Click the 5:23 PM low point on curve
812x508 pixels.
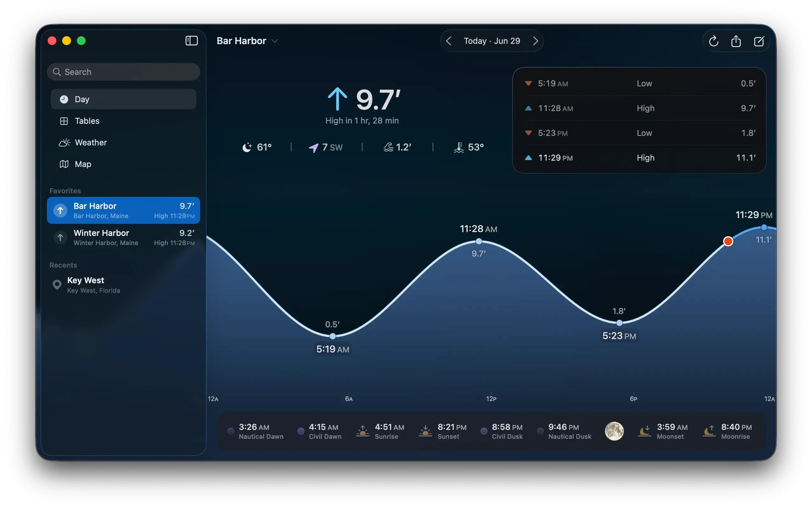pyautogui.click(x=619, y=323)
